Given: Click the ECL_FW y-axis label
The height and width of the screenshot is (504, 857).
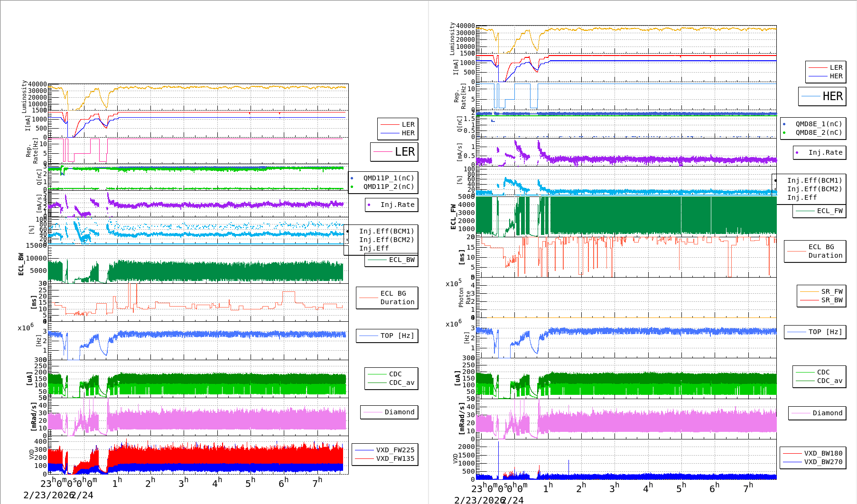Looking at the screenshot, I should pyautogui.click(x=453, y=217).
